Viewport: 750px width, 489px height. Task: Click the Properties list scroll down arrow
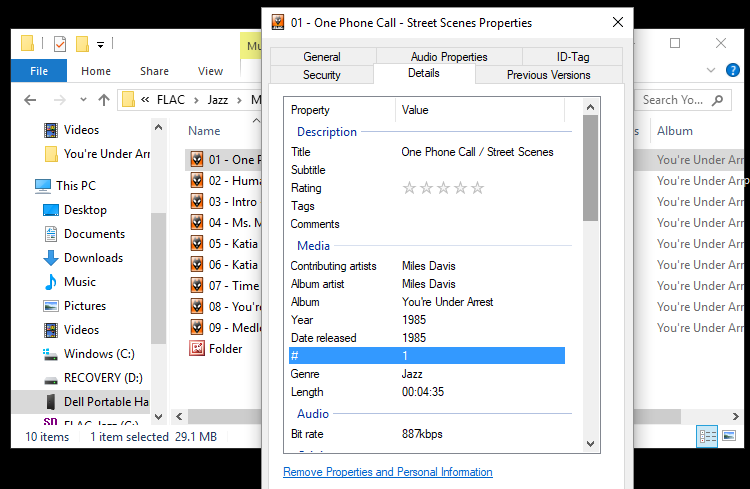(x=590, y=444)
